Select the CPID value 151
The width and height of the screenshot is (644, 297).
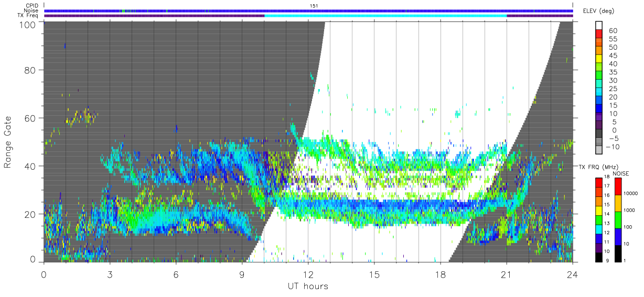point(314,6)
